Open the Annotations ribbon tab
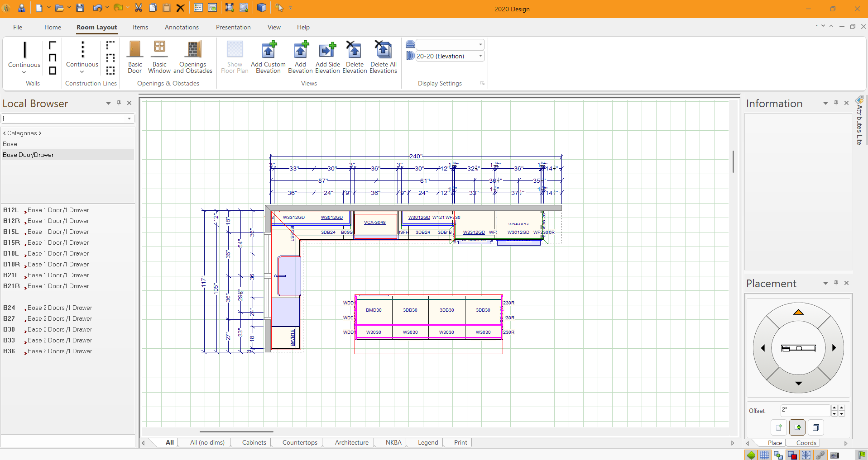868x460 pixels. (182, 27)
